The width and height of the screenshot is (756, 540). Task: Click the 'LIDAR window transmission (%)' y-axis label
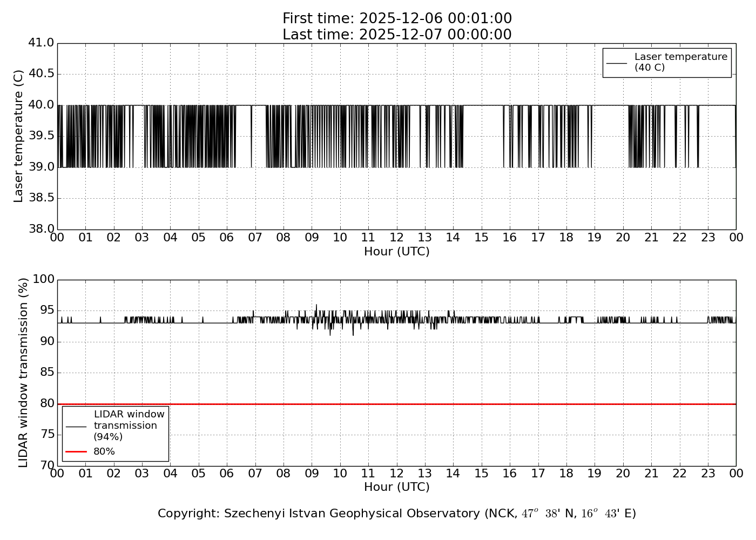pos(23,373)
